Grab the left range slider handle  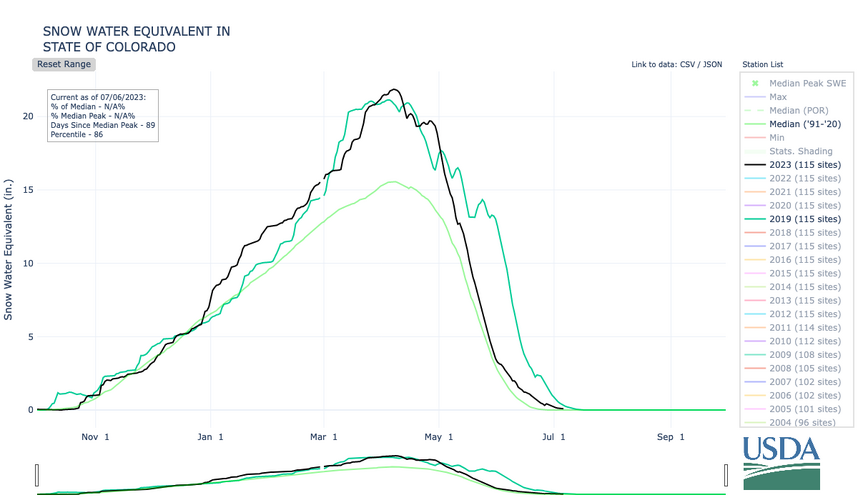pyautogui.click(x=37, y=475)
